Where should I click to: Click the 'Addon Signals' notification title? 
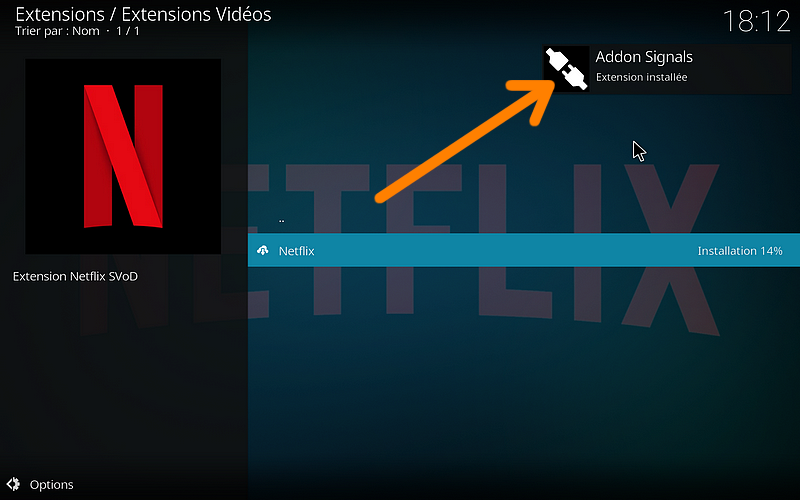point(644,57)
